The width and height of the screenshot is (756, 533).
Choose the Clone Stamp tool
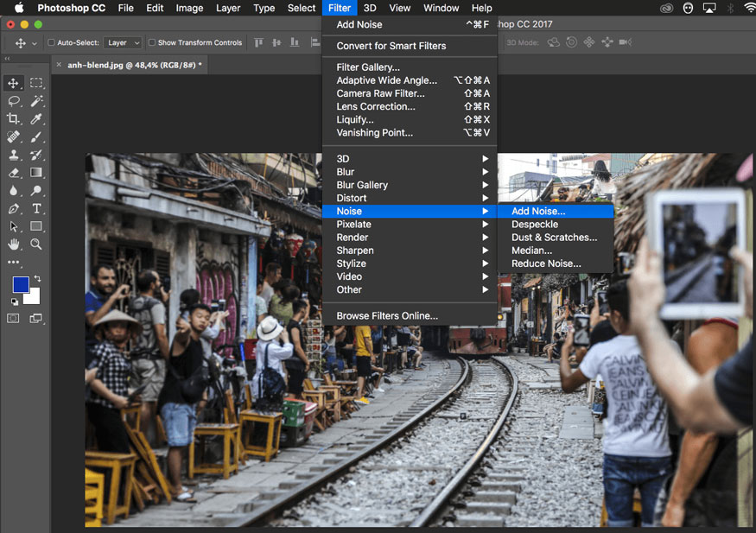coord(14,155)
